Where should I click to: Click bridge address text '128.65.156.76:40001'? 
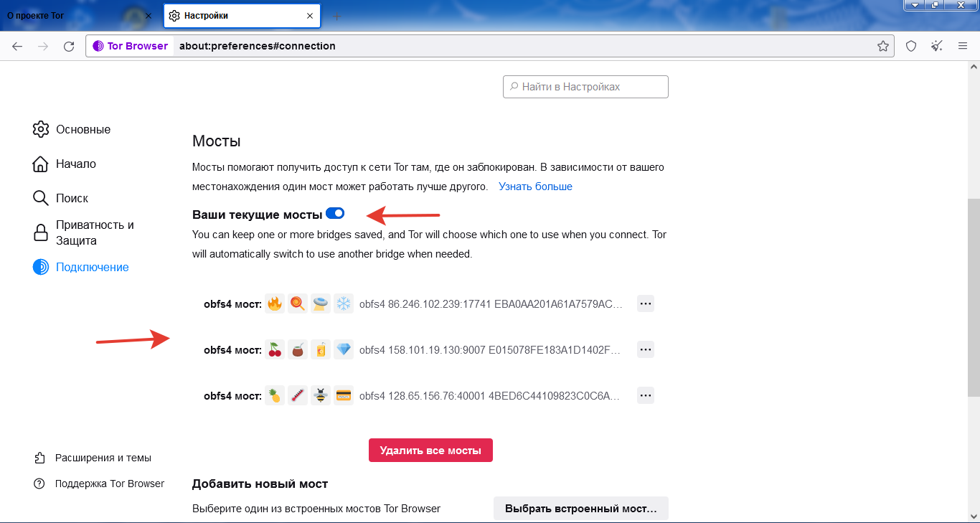point(437,396)
